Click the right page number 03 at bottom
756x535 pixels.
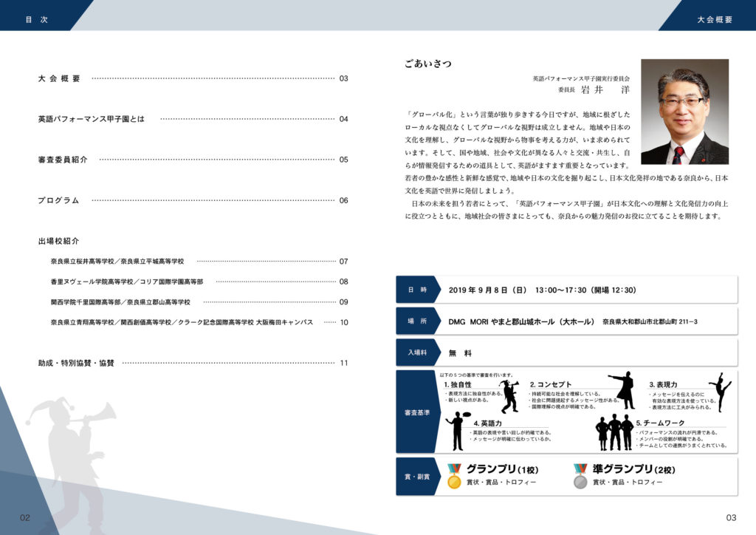(x=732, y=517)
